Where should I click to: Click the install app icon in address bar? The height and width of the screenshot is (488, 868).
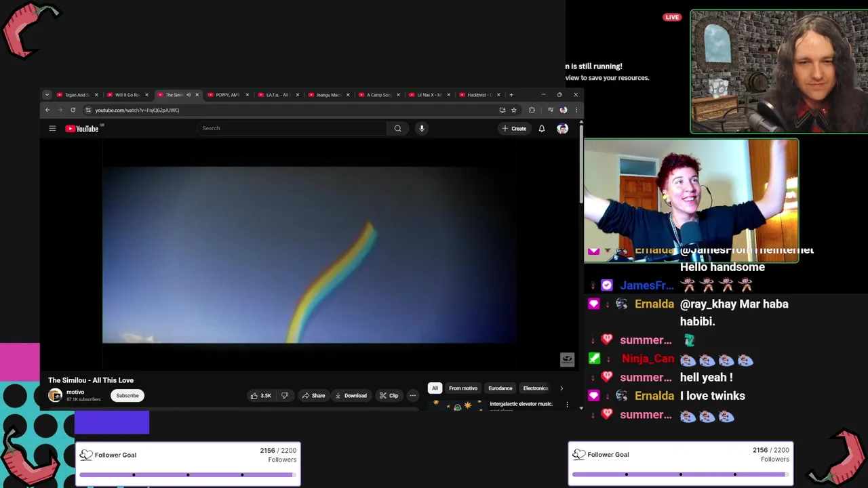click(x=502, y=110)
